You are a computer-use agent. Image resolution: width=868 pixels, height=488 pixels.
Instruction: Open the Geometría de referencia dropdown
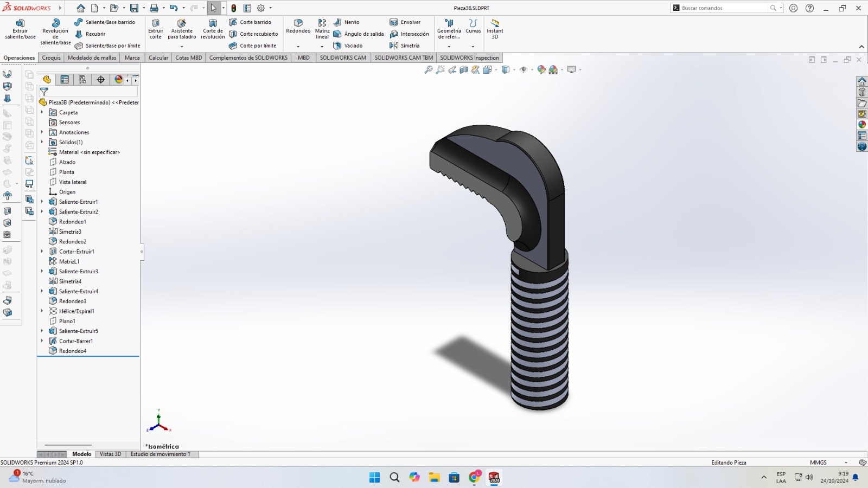point(449,47)
